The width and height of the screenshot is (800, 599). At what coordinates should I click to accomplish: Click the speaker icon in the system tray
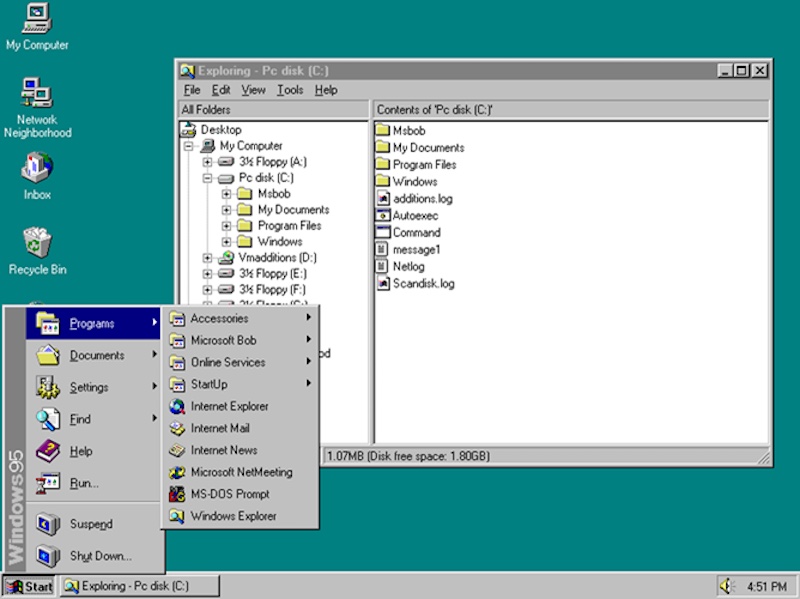coord(727,585)
